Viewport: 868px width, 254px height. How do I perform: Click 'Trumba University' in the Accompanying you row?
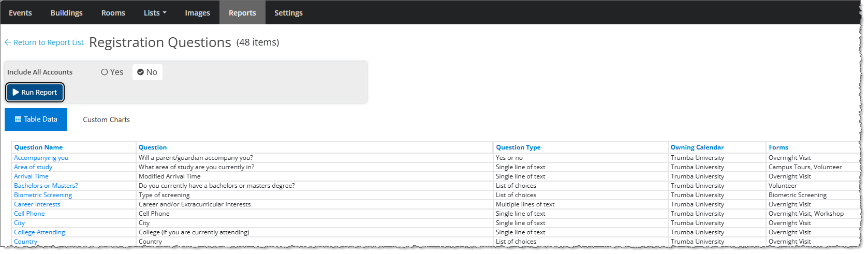click(x=697, y=158)
